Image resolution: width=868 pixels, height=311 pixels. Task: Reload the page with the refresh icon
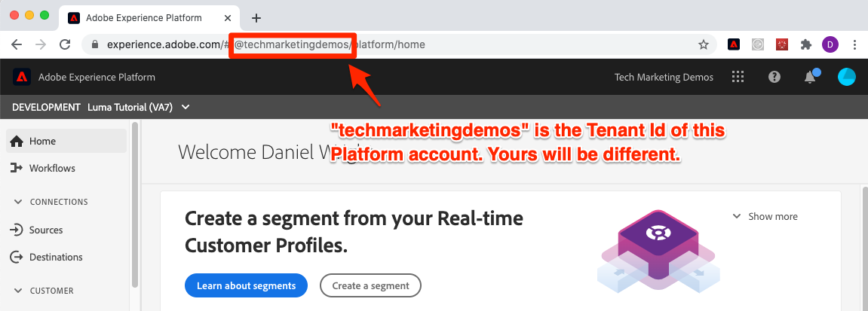coord(65,44)
